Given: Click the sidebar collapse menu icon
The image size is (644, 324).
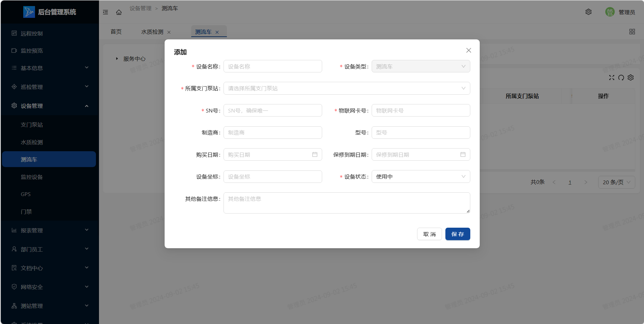Looking at the screenshot, I should point(105,12).
